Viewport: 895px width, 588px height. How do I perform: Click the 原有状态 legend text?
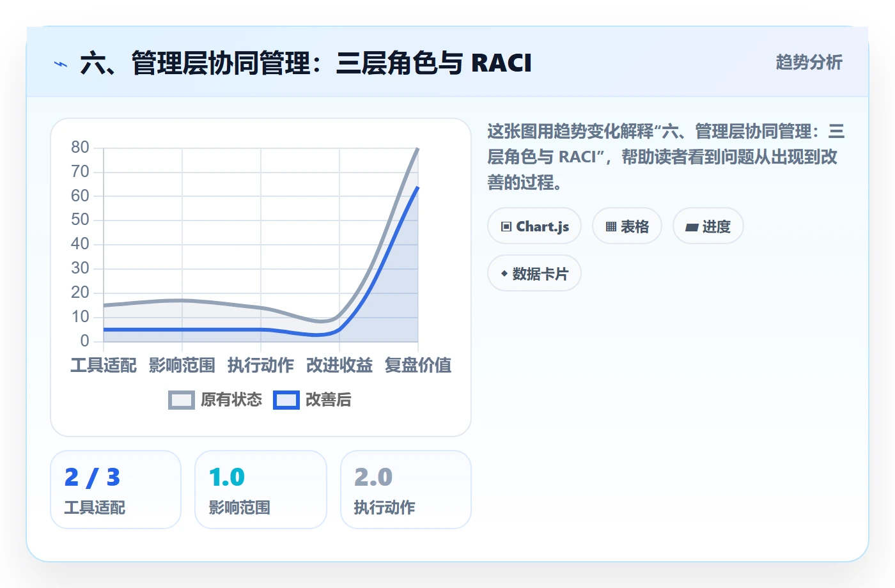[231, 400]
